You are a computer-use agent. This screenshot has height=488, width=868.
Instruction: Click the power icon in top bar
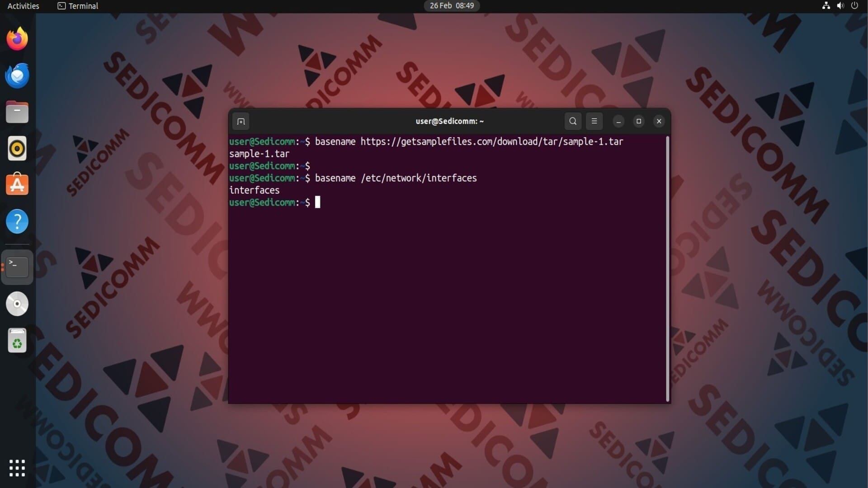(x=854, y=6)
